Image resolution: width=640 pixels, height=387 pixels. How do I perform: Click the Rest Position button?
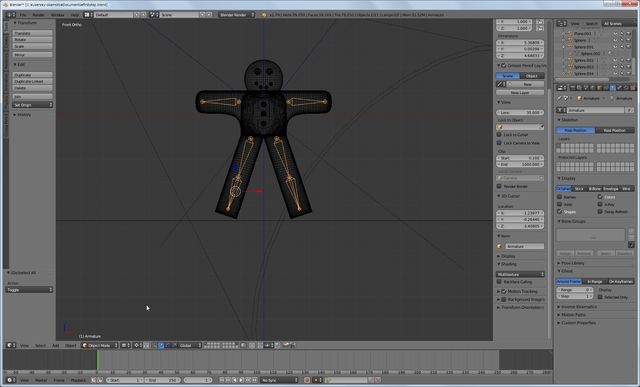615,130
